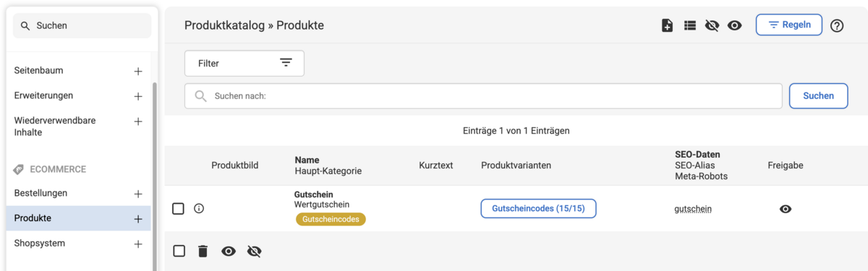This screenshot has width=868, height=271.
Task: Click the yellow Gutscheincodes tag
Action: coord(331,219)
